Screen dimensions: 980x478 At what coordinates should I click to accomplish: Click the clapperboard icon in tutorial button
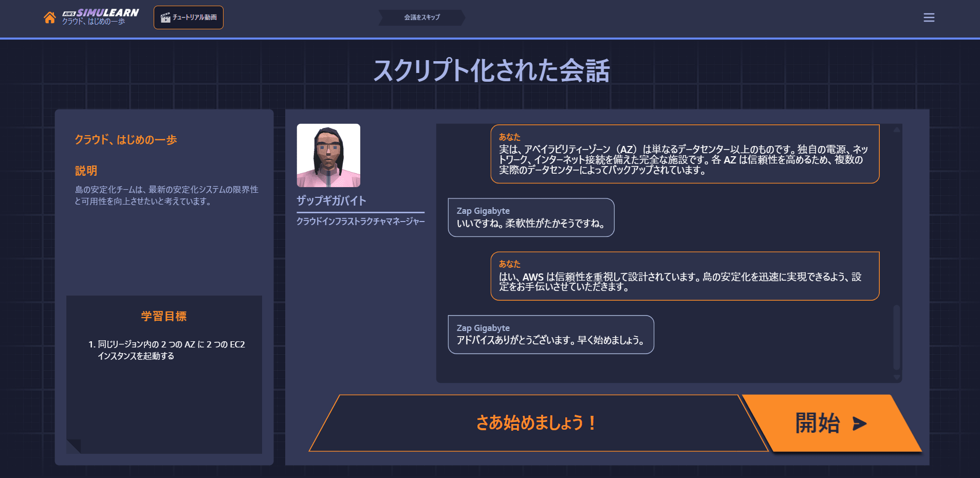(165, 17)
